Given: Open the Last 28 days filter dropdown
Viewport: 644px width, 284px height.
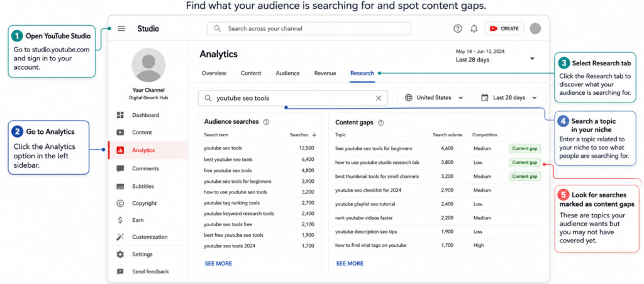Looking at the screenshot, I should point(509,97).
